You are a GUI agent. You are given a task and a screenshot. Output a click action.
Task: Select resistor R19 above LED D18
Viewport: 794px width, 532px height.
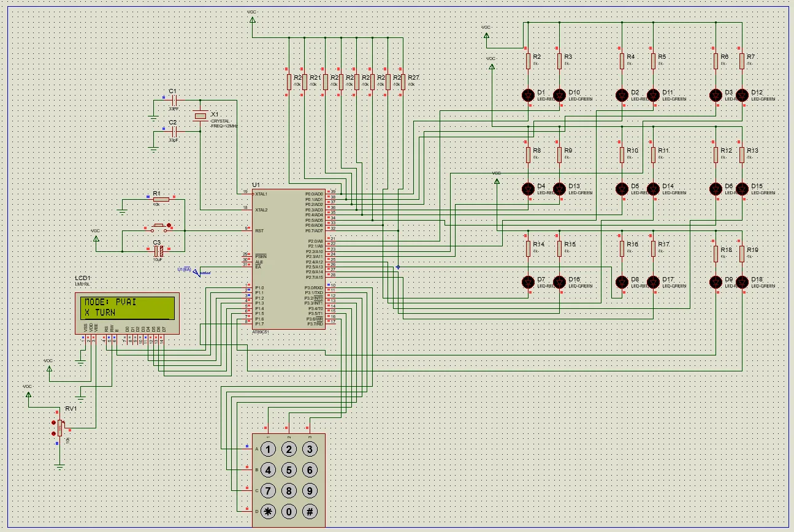742,253
